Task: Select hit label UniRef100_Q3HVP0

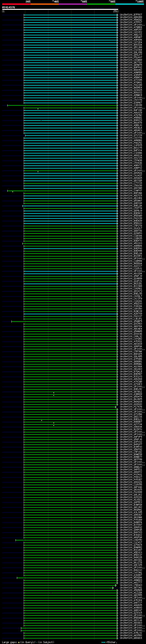Action: [131, 75]
